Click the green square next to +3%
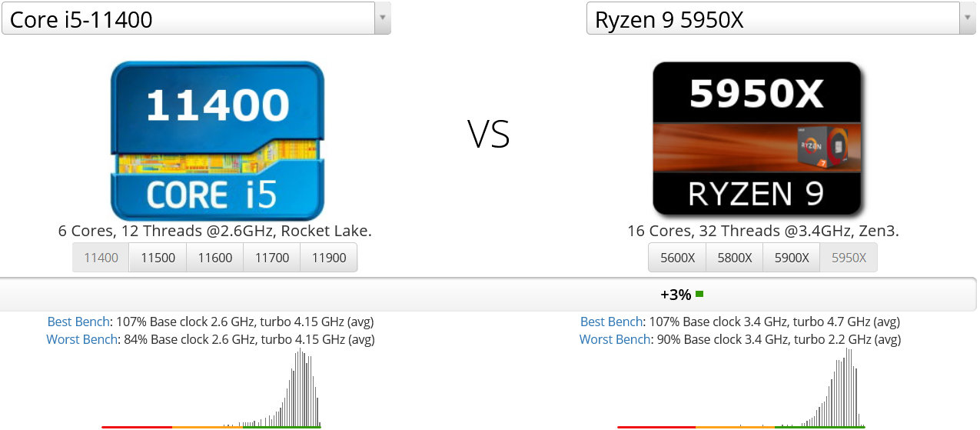Screen dimensions: 980x430 coord(699,294)
